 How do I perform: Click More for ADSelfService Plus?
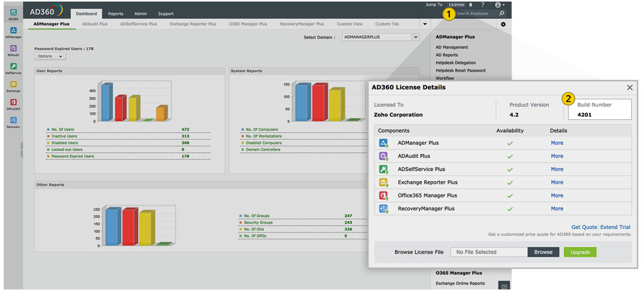[557, 170]
